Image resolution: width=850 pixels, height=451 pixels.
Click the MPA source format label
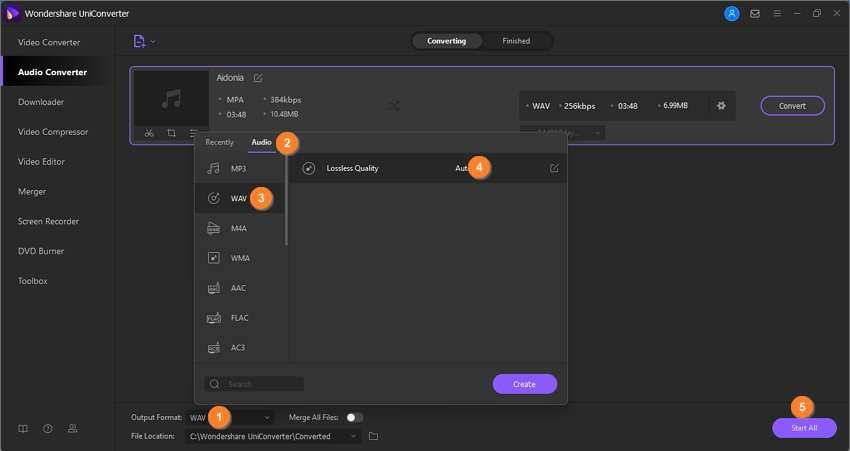235,100
